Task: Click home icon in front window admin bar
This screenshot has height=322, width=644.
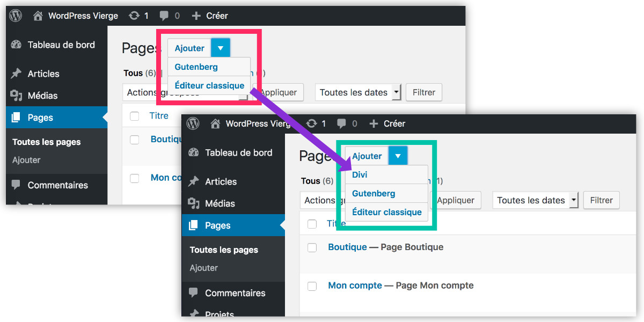Action: [215, 124]
